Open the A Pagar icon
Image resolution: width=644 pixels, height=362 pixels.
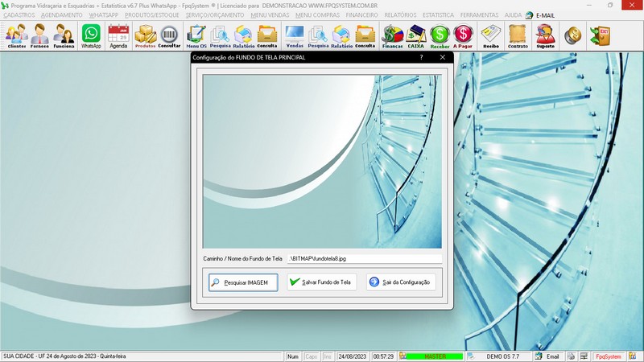pyautogui.click(x=463, y=36)
